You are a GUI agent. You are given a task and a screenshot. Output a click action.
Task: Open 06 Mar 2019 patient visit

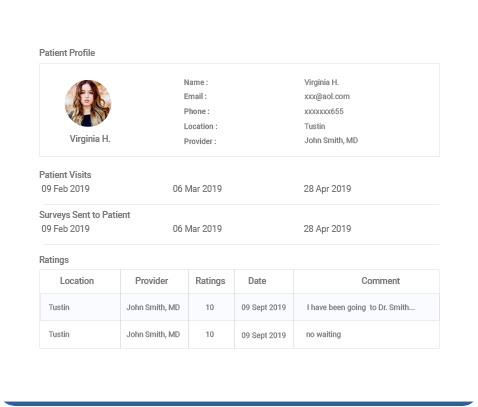click(197, 189)
